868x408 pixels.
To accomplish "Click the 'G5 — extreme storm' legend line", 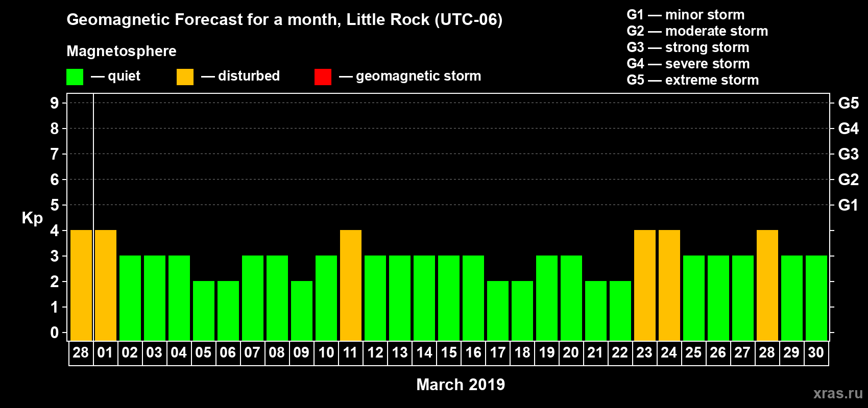I will [x=692, y=80].
